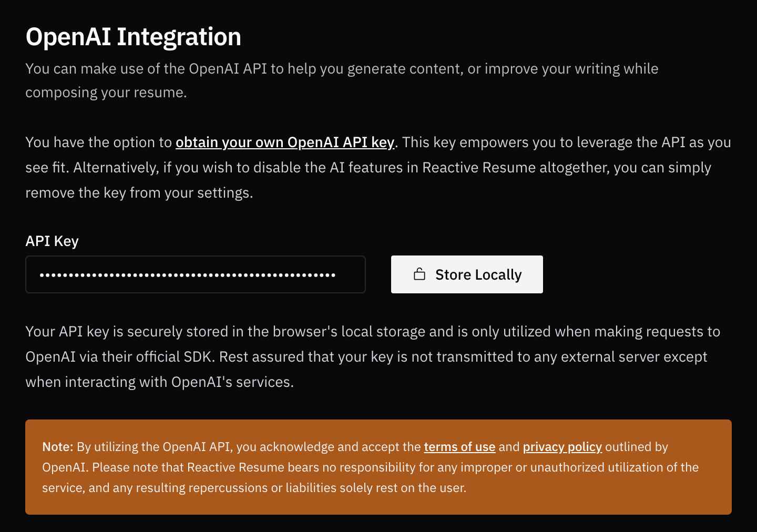The height and width of the screenshot is (532, 757).
Task: Select the OpenAI Integration heading
Action: click(134, 37)
